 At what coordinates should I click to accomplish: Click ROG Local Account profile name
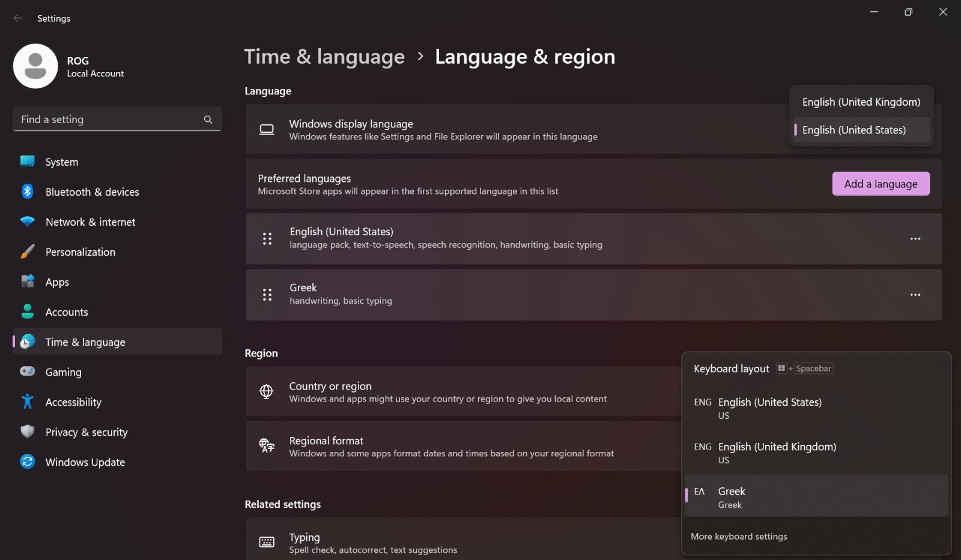click(x=95, y=67)
